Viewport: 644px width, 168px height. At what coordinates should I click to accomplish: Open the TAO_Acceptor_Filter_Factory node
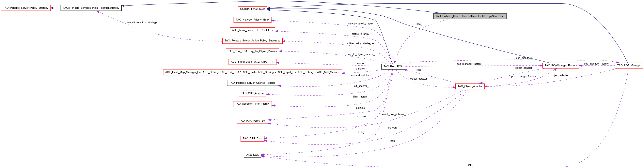252,104
